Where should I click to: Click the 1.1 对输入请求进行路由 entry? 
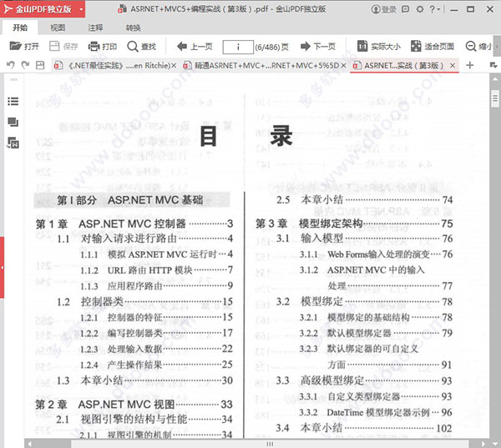pyautogui.click(x=144, y=239)
